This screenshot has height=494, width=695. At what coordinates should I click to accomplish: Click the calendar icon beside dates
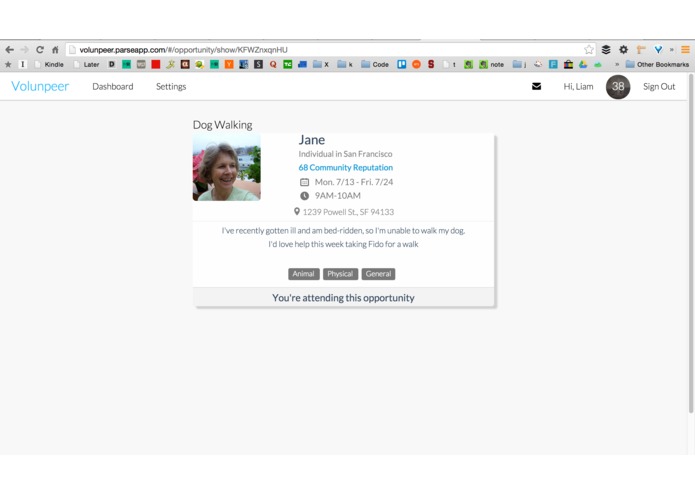305,182
